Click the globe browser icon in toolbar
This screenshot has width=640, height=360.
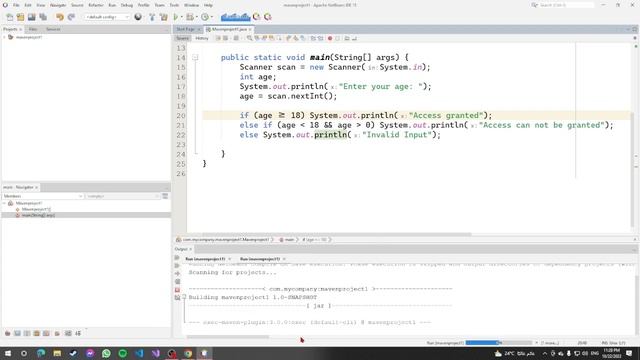point(138,17)
